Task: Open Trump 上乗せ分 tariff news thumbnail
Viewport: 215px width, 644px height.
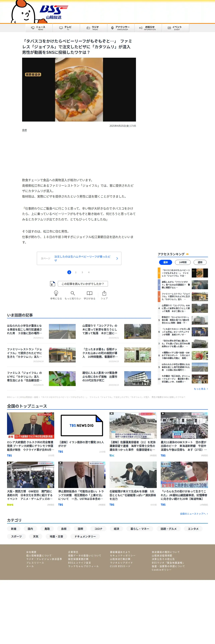Action: point(82,474)
